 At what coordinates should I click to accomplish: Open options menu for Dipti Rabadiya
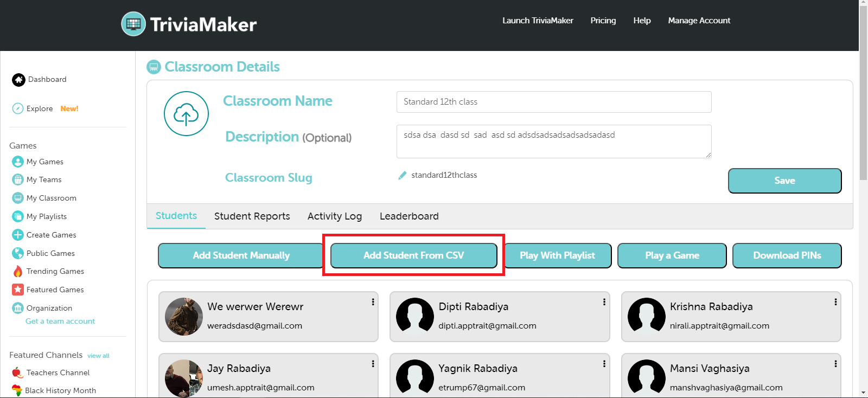(x=604, y=302)
